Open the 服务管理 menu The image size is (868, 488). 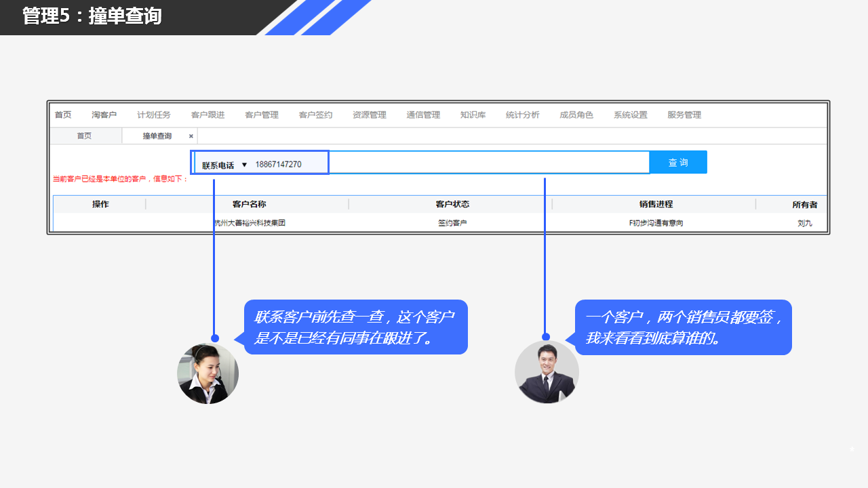(x=684, y=115)
